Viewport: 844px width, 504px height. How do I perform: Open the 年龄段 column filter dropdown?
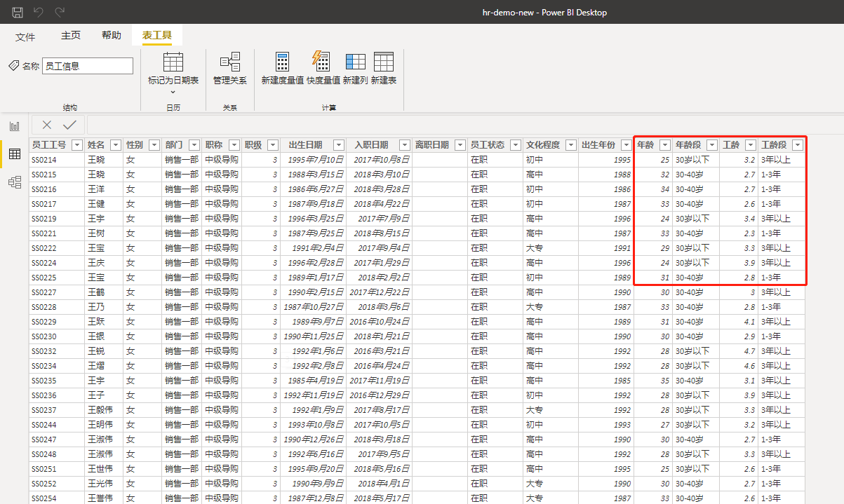[711, 145]
